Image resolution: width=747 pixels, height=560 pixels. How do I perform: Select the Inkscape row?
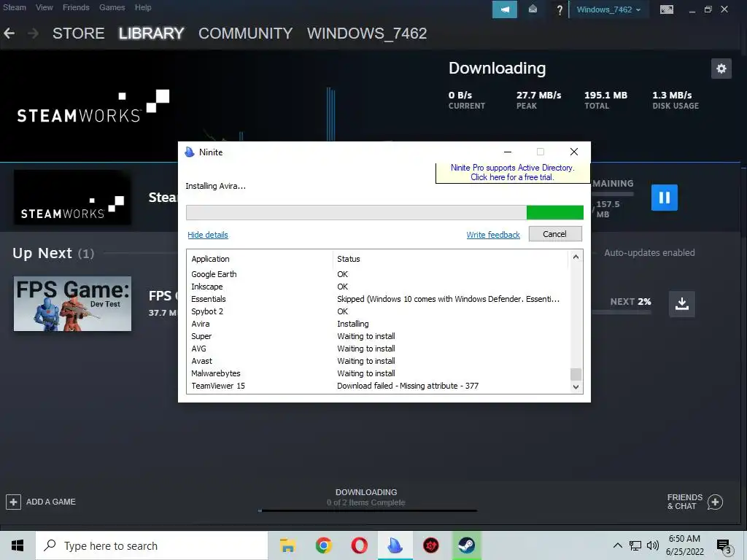(x=379, y=287)
